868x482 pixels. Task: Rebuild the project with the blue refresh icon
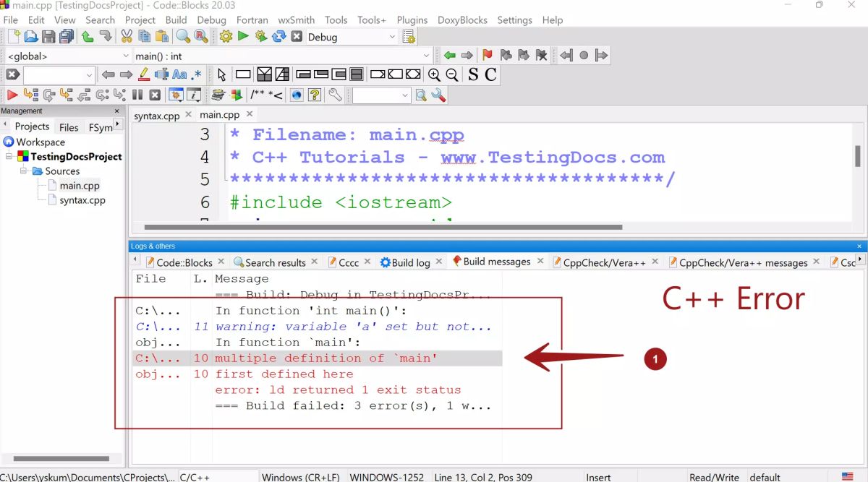coord(279,37)
